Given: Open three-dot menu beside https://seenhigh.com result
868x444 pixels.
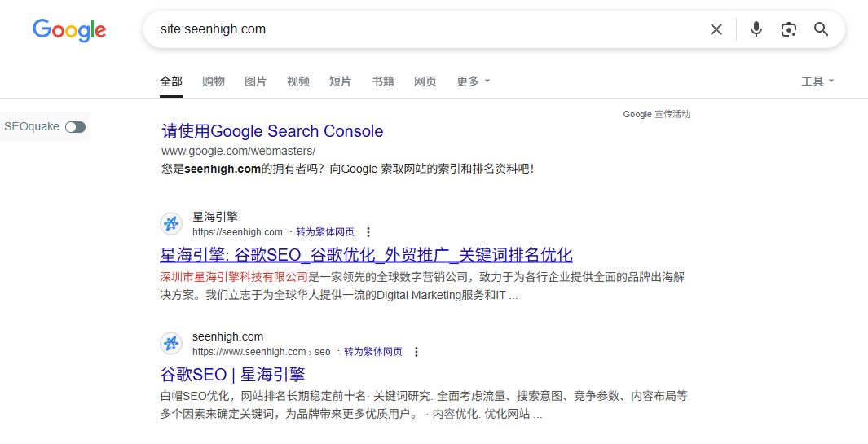Looking at the screenshot, I should (x=368, y=232).
